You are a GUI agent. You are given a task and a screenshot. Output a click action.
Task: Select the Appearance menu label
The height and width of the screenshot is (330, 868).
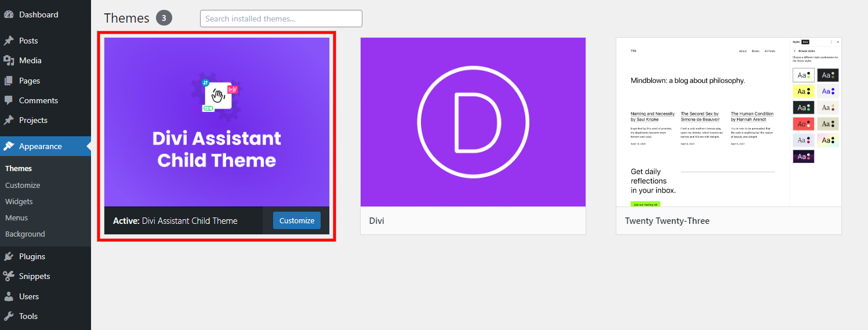41,146
